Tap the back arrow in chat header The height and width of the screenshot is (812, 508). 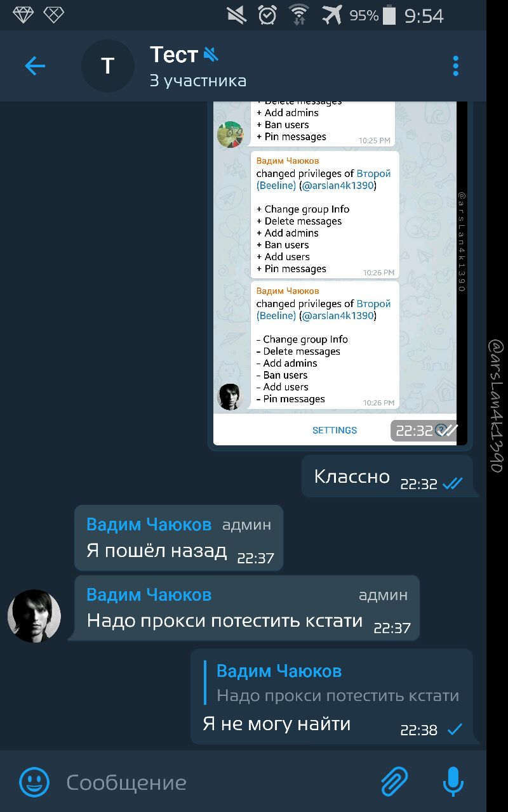[x=35, y=65]
